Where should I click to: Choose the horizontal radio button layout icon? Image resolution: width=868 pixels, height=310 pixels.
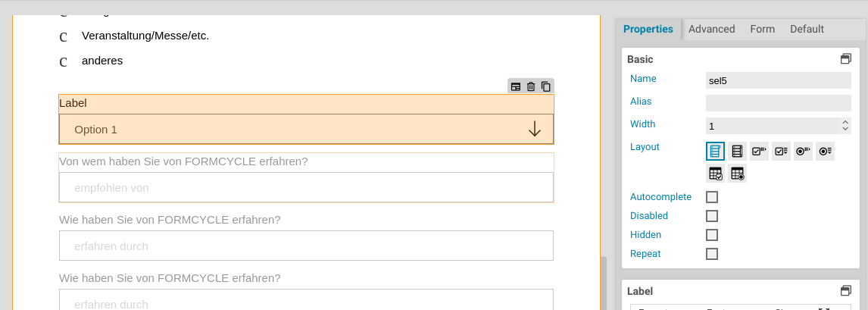(804, 151)
